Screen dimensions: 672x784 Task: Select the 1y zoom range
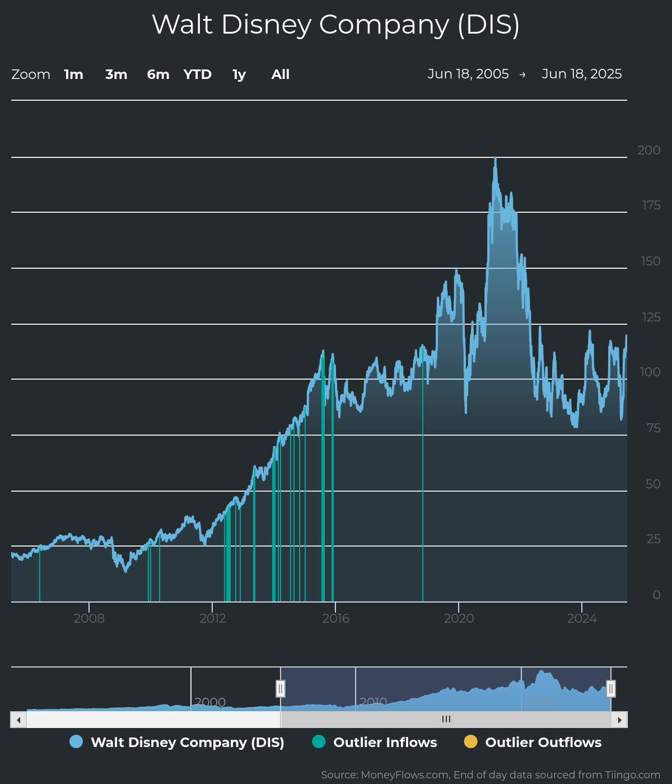pyautogui.click(x=239, y=74)
